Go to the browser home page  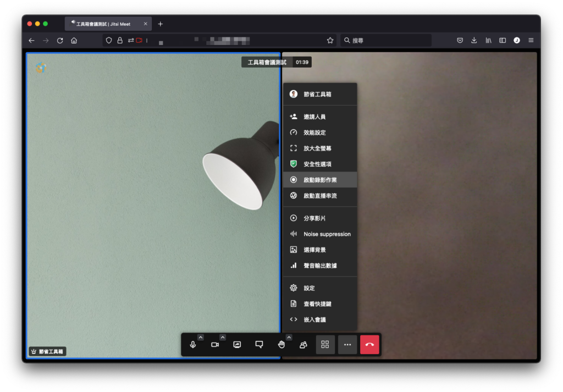74,41
